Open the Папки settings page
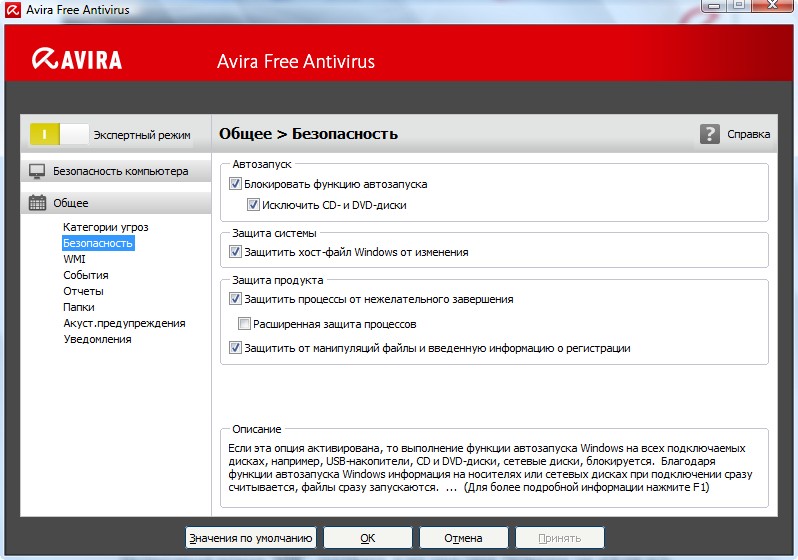Viewport: 798px width, 560px height. tap(79, 307)
